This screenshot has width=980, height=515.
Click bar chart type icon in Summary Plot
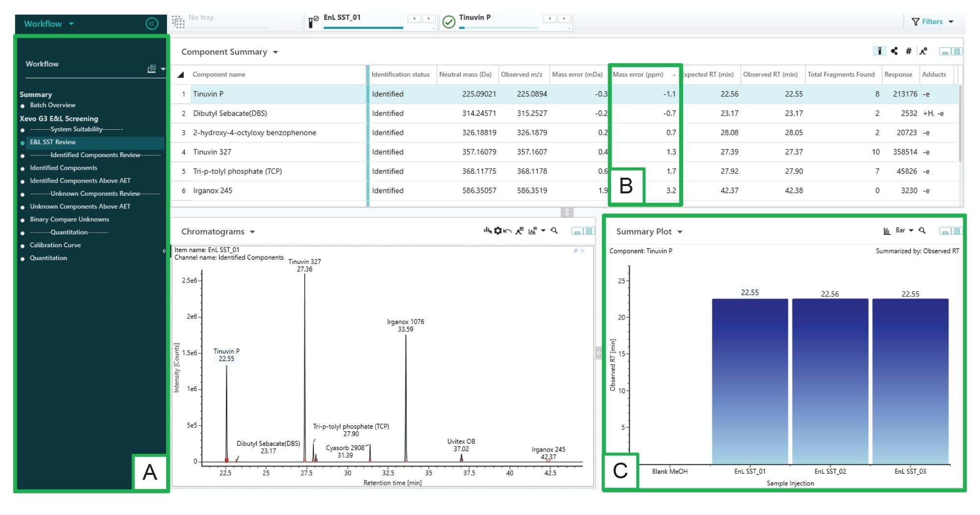coord(887,231)
